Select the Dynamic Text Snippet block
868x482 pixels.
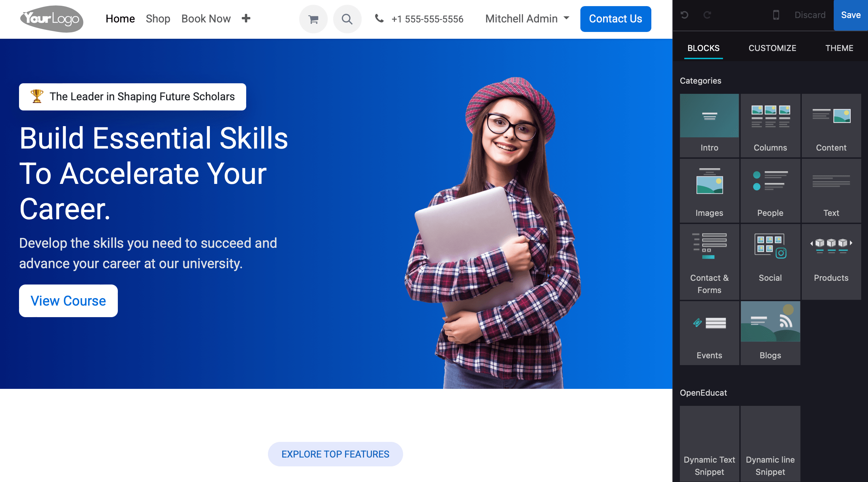tap(709, 444)
